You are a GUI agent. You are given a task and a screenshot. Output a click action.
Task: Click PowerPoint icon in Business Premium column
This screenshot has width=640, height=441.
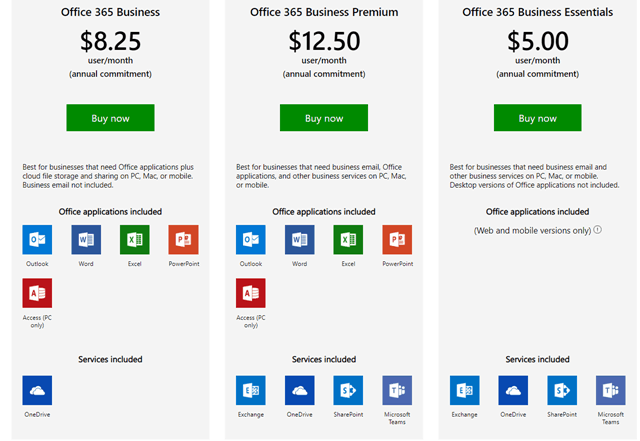(x=397, y=240)
